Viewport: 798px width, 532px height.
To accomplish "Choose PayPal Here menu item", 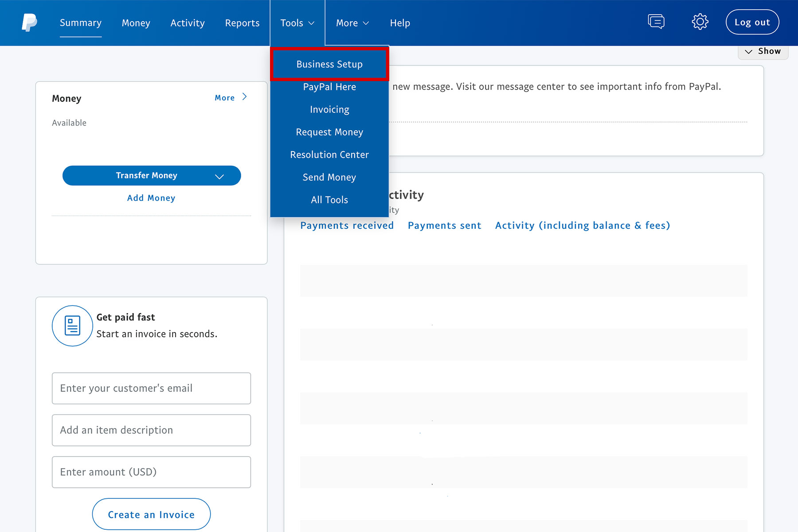I will [329, 87].
